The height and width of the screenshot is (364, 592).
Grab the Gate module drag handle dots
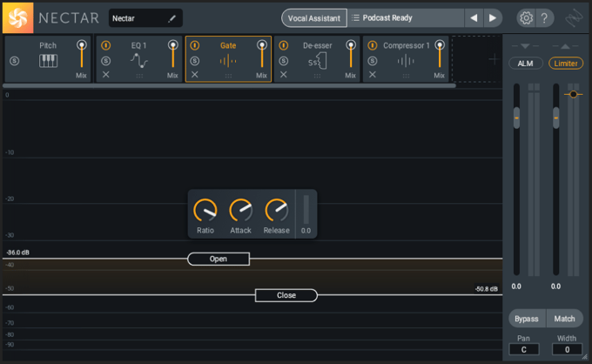pyautogui.click(x=228, y=76)
